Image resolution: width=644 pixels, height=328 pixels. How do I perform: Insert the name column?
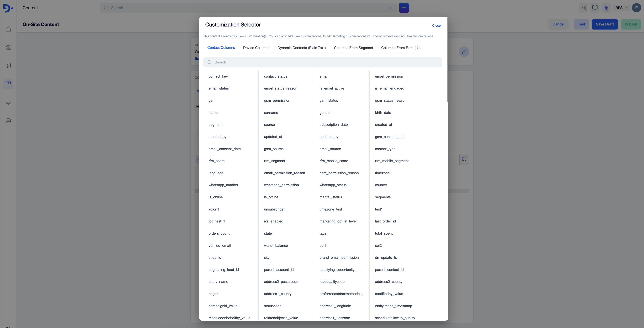coord(213,113)
